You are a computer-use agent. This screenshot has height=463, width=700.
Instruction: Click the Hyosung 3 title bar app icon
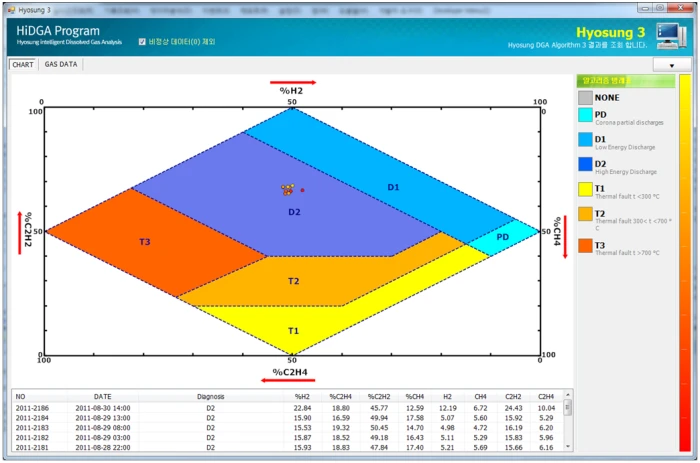pos(12,9)
